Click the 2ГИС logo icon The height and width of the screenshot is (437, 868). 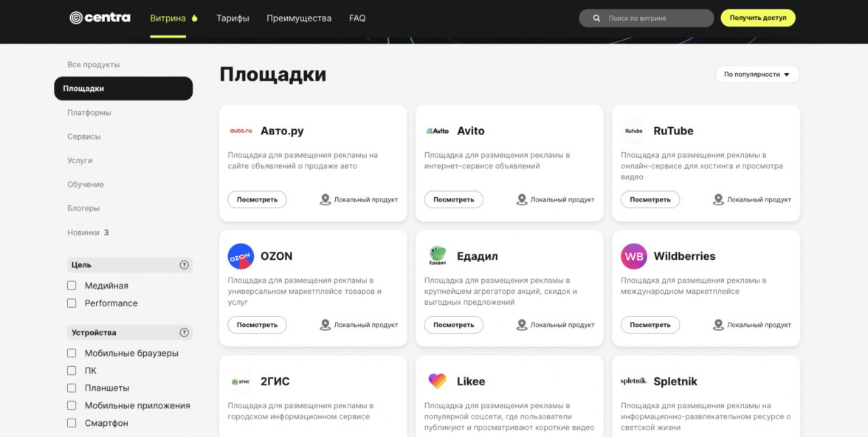click(x=241, y=382)
